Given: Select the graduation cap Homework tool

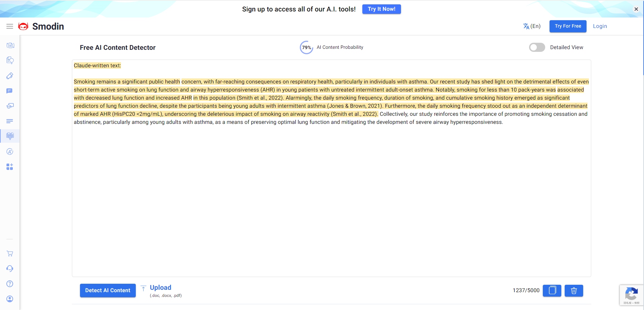Looking at the screenshot, I should (10, 106).
